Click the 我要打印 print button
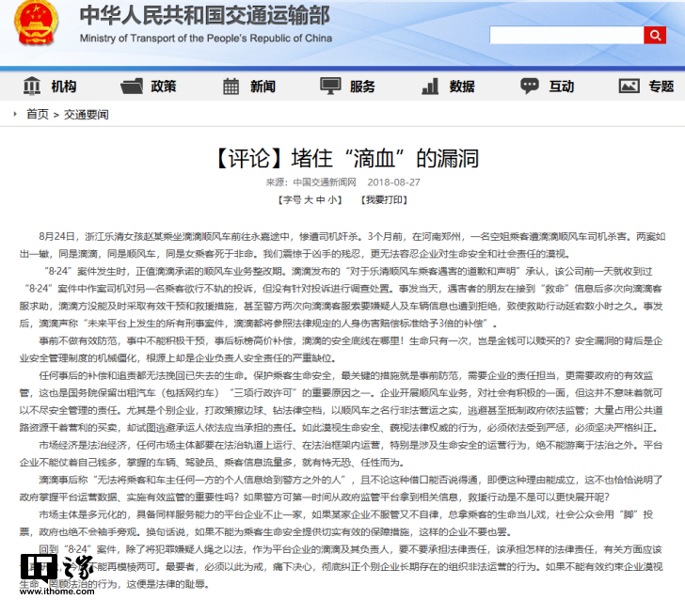 tap(386, 200)
